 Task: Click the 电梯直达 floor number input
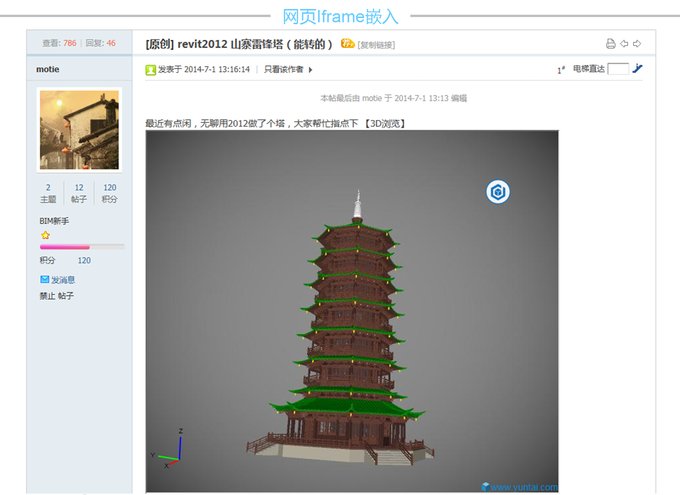(x=618, y=69)
